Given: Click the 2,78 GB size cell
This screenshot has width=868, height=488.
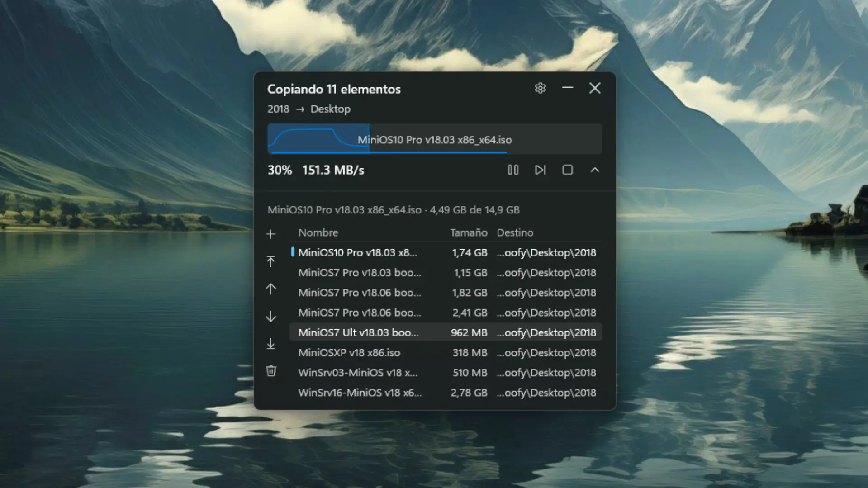Looking at the screenshot, I should click(469, 393).
